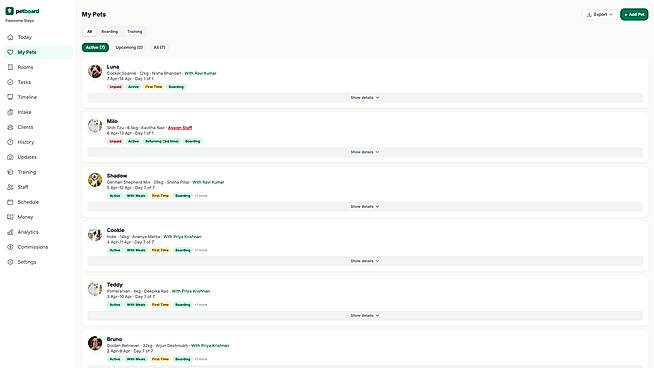Viewport: 654px width, 368px height.
Task: Click Cookie's profile photo thumbnail
Action: (95, 234)
